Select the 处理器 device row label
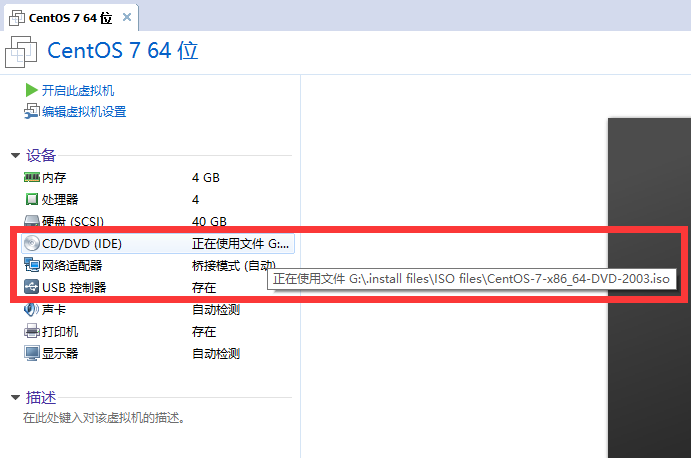 coord(60,199)
